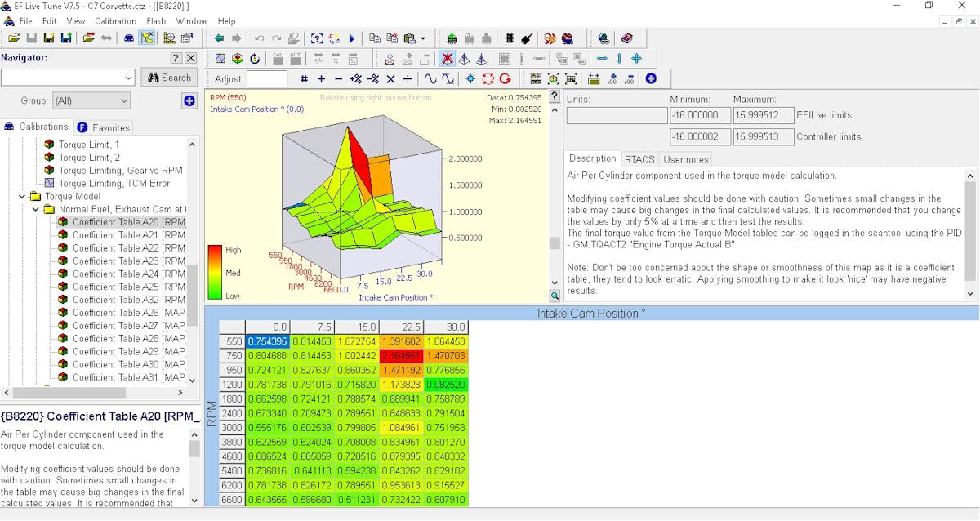Collapse the Torque Model folder
The width and height of the screenshot is (980, 521).
[22, 197]
